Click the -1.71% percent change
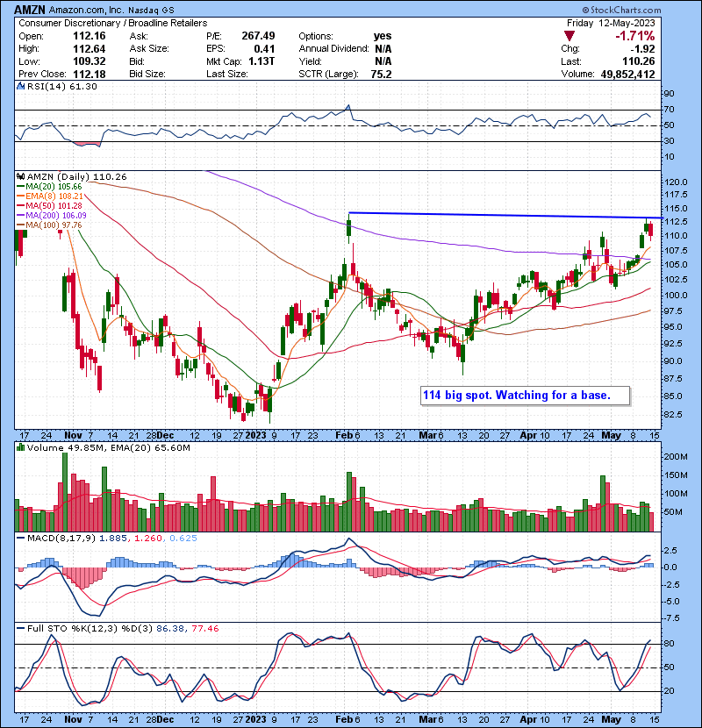This screenshot has width=702, height=728. (x=634, y=36)
